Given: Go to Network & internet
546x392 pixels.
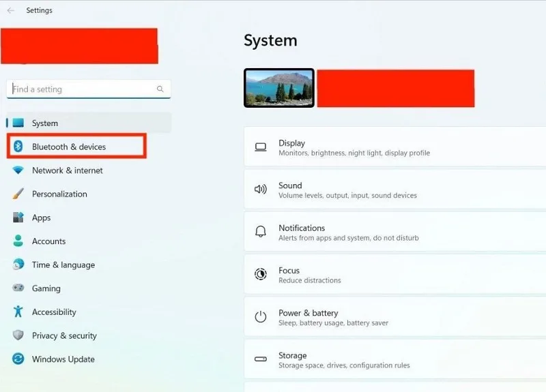Looking at the screenshot, I should [x=89, y=170].
